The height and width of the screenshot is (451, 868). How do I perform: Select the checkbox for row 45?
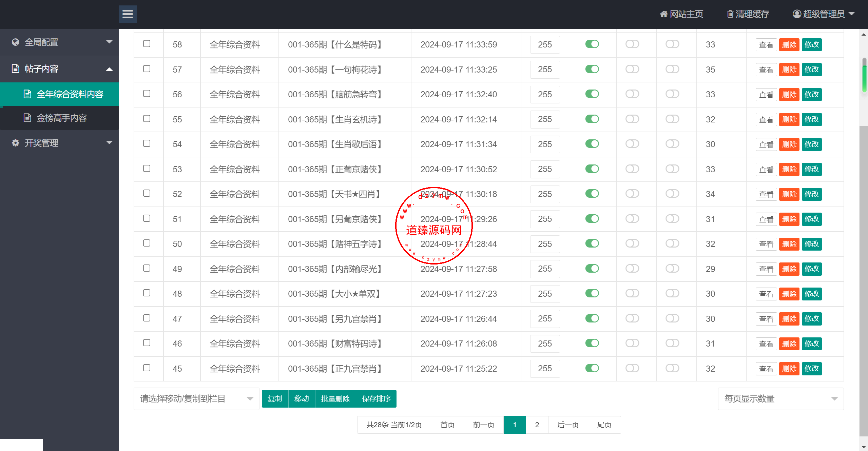(x=147, y=368)
